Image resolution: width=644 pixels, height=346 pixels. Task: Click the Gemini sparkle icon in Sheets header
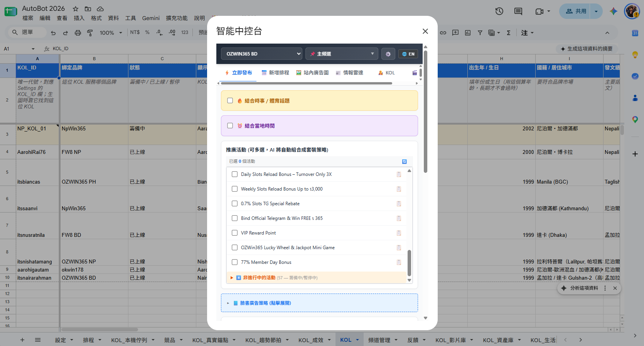point(613,11)
